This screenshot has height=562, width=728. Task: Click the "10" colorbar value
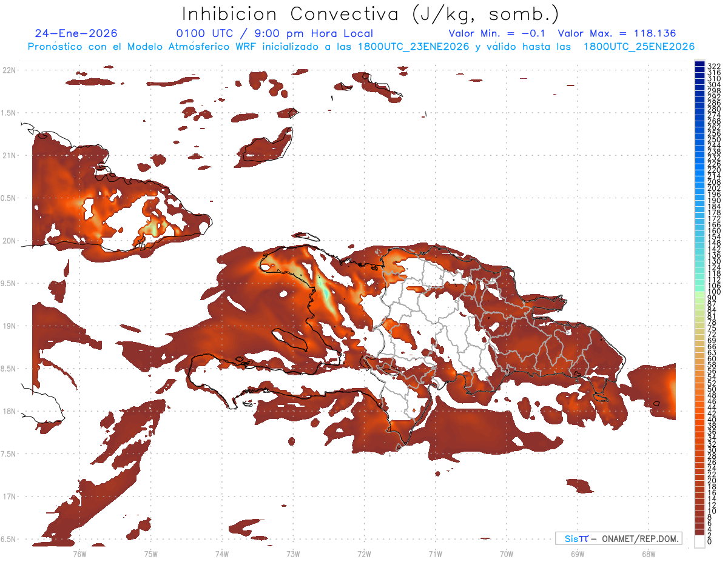[712, 511]
